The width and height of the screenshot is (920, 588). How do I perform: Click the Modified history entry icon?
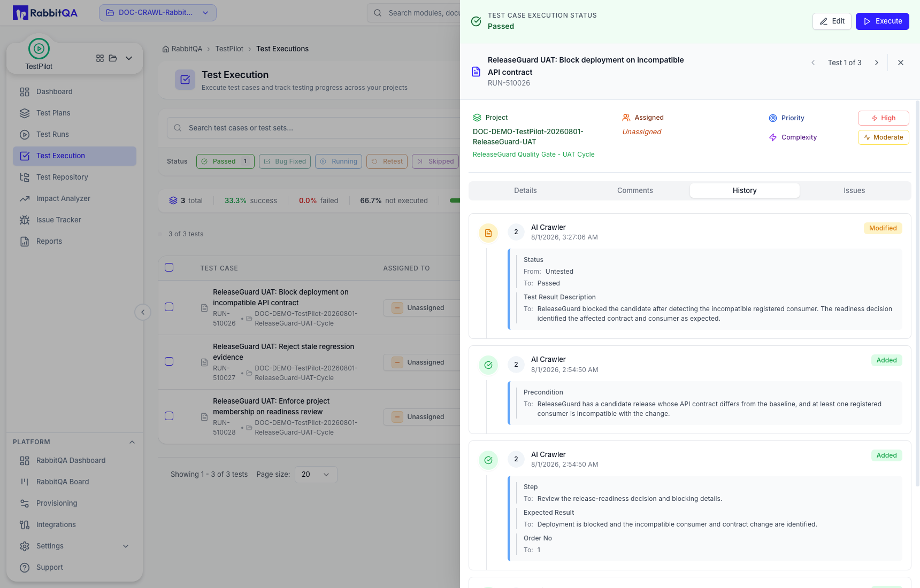(x=488, y=233)
